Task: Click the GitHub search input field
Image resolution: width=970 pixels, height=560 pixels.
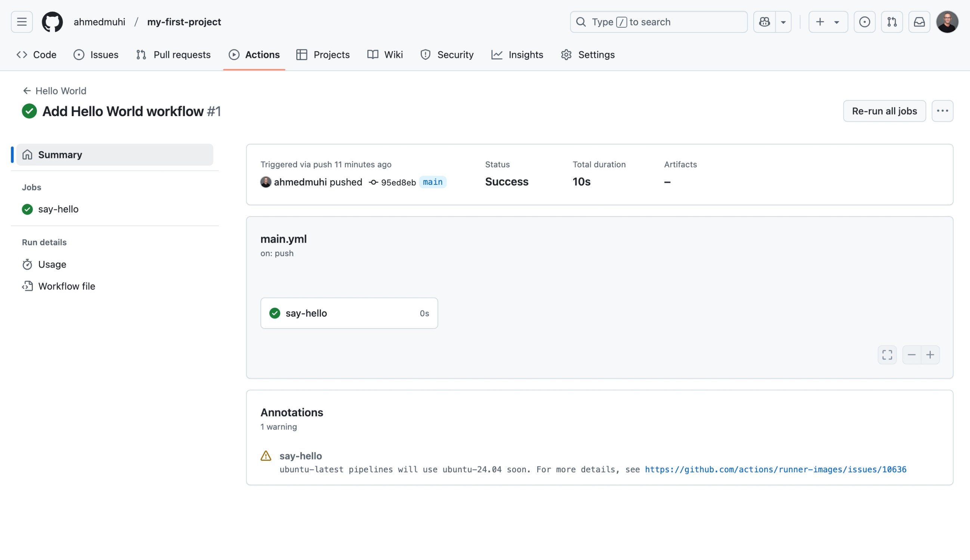Action: (658, 22)
